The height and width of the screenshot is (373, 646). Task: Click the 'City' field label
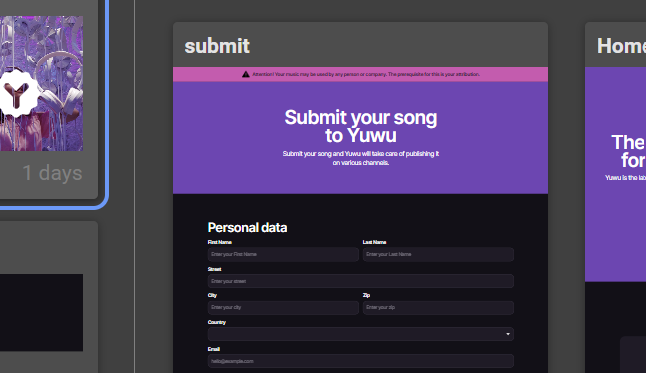coord(212,296)
